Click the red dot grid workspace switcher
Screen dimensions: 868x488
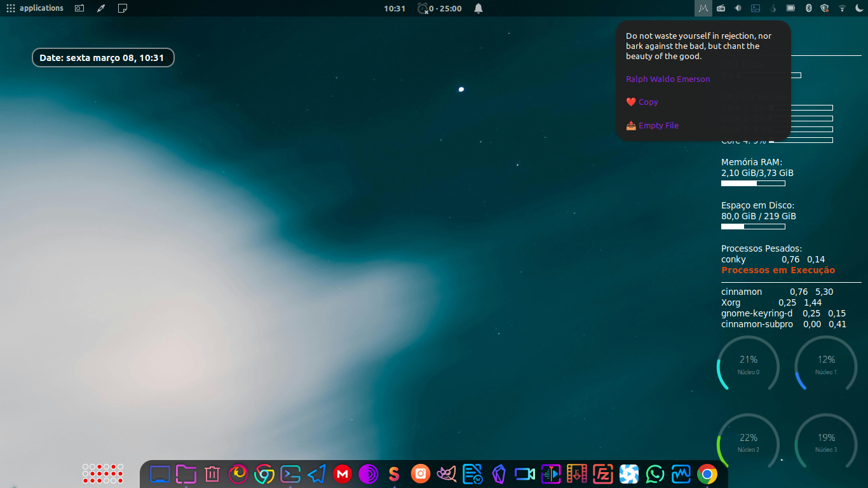click(103, 473)
